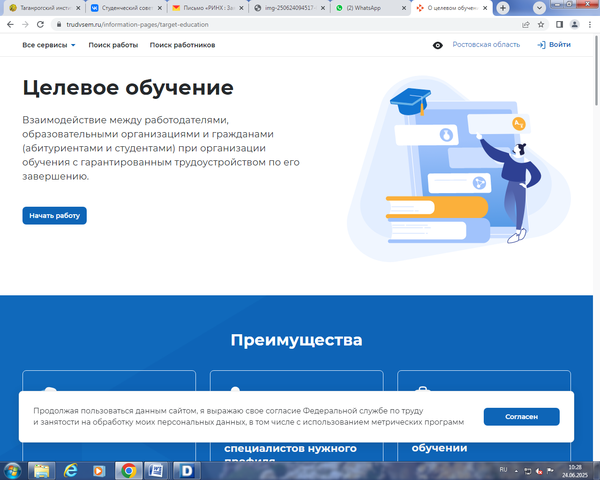Image resolution: width=600 pixels, height=480 pixels.
Task: Click the Войти login icon
Action: click(x=541, y=45)
